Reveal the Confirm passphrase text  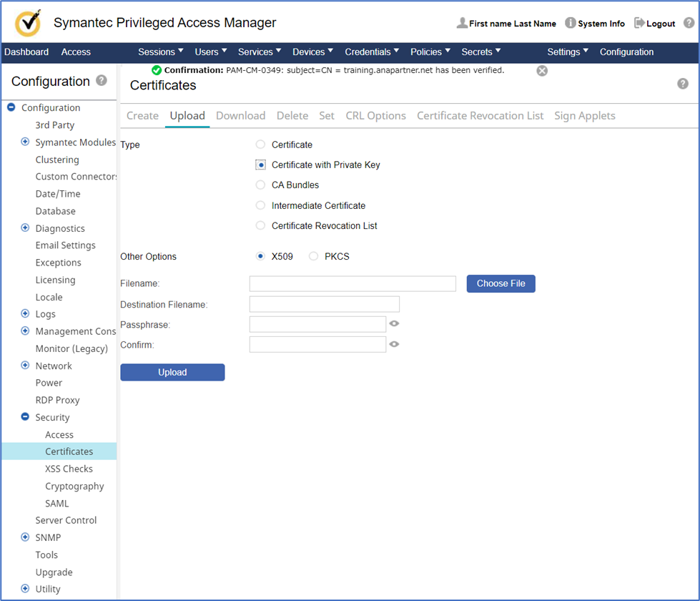(394, 344)
